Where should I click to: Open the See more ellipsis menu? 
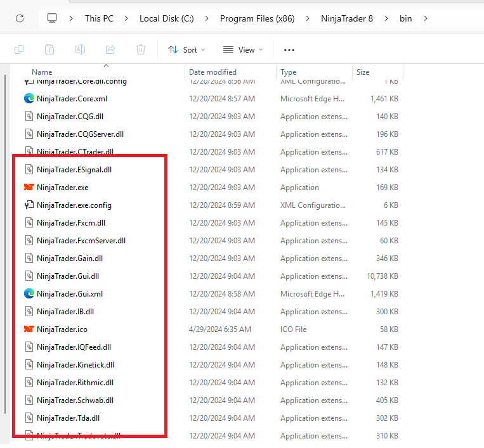coord(289,49)
